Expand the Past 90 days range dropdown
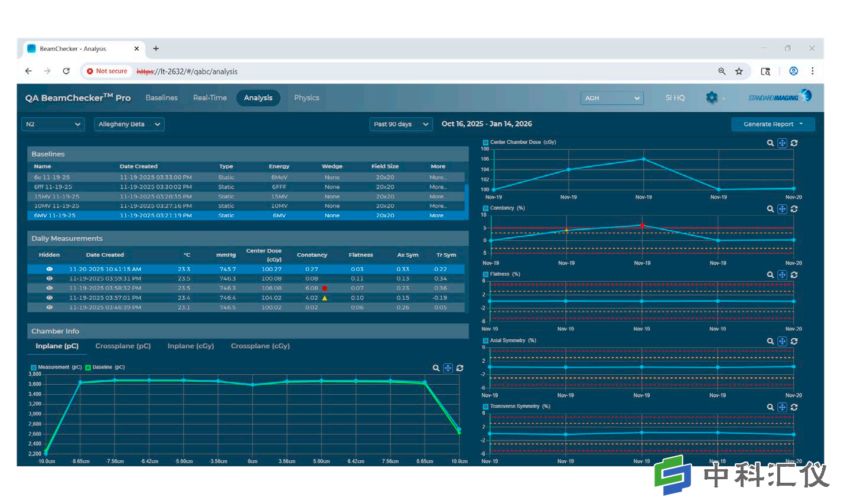The width and height of the screenshot is (841, 504). click(401, 125)
